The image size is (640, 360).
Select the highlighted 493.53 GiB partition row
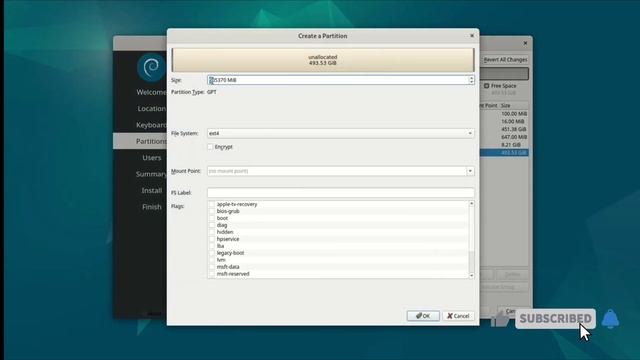click(504, 153)
